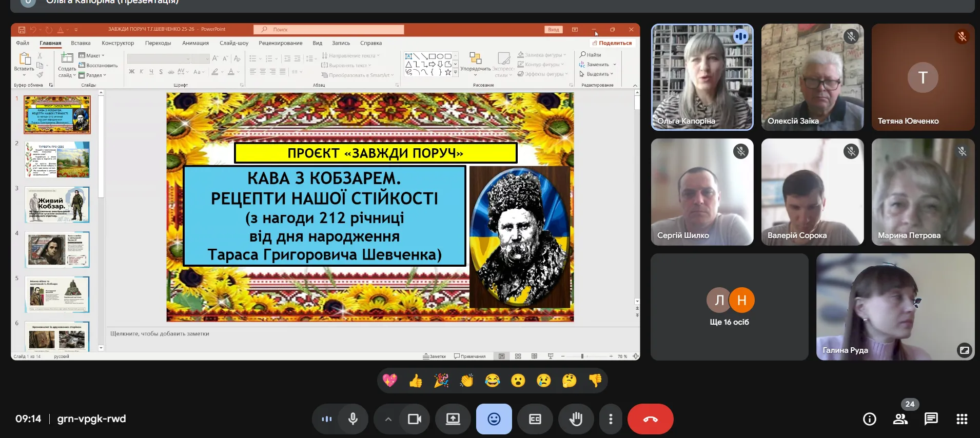This screenshot has width=980, height=438.
Task: Expand audio and video settings chevron
Action: point(388,419)
